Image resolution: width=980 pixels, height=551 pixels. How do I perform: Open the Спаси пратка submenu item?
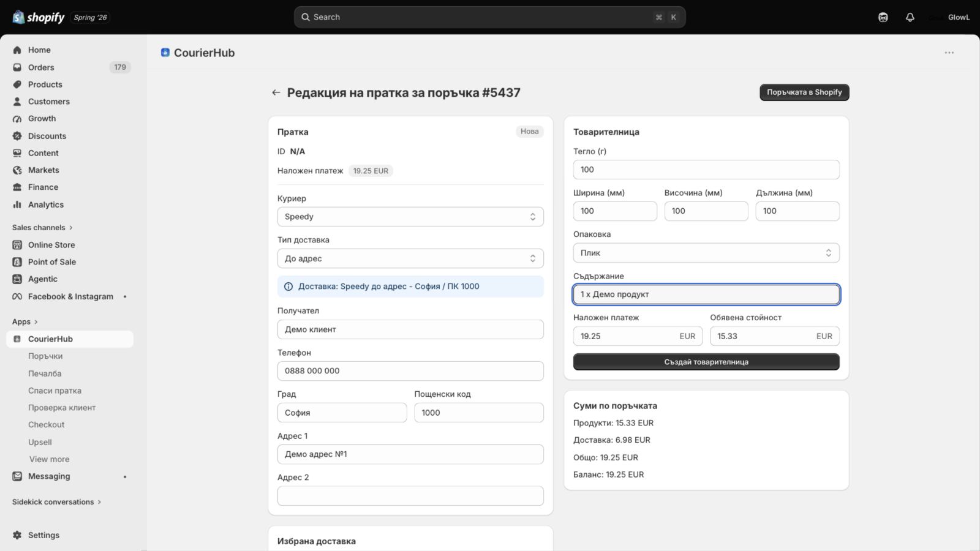55,391
